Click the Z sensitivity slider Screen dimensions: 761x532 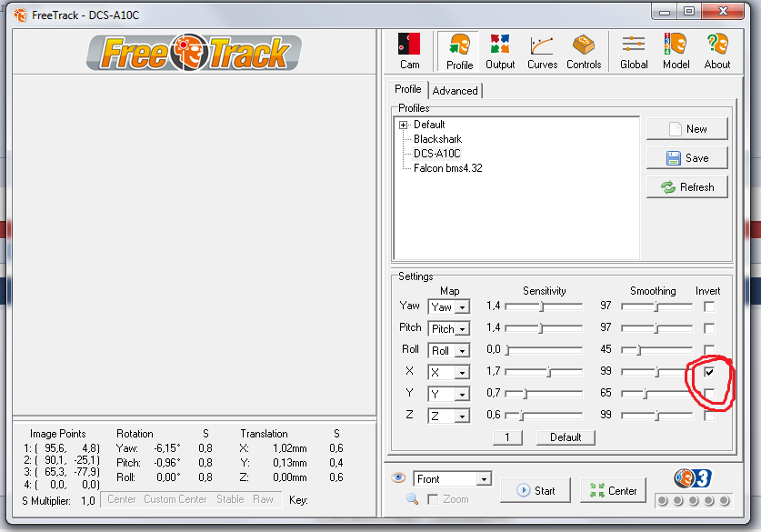pos(544,416)
